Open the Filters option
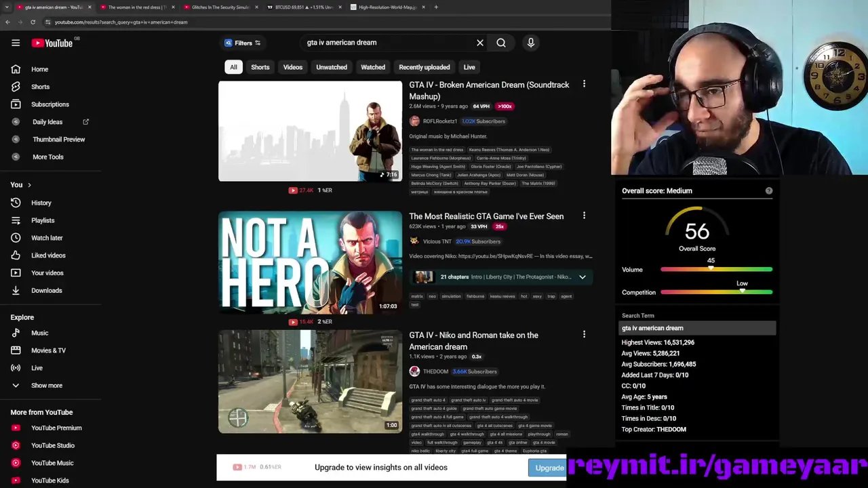 coord(243,43)
